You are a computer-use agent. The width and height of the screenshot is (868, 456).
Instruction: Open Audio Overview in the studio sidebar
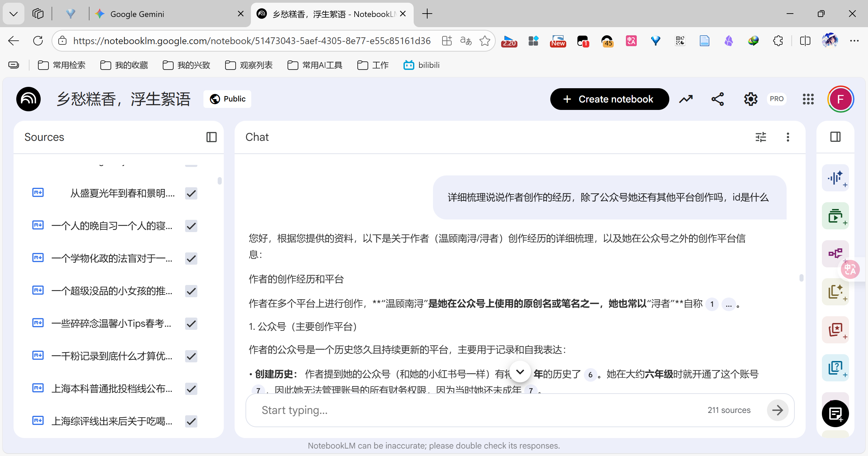(x=835, y=178)
